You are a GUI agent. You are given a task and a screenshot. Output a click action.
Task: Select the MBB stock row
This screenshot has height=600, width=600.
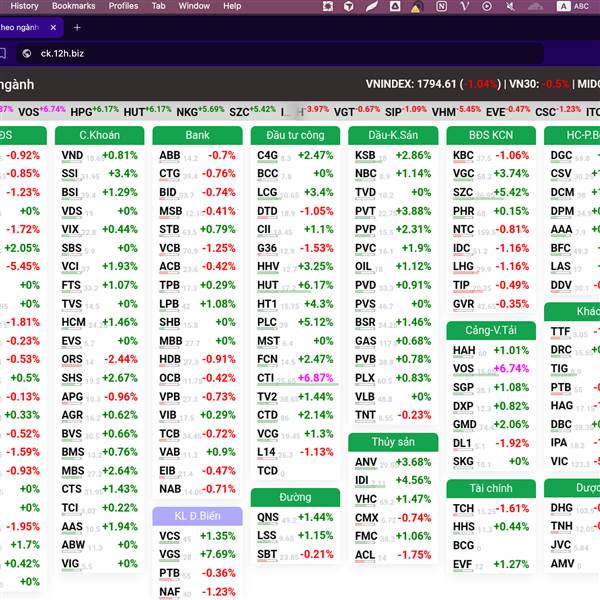(197, 341)
